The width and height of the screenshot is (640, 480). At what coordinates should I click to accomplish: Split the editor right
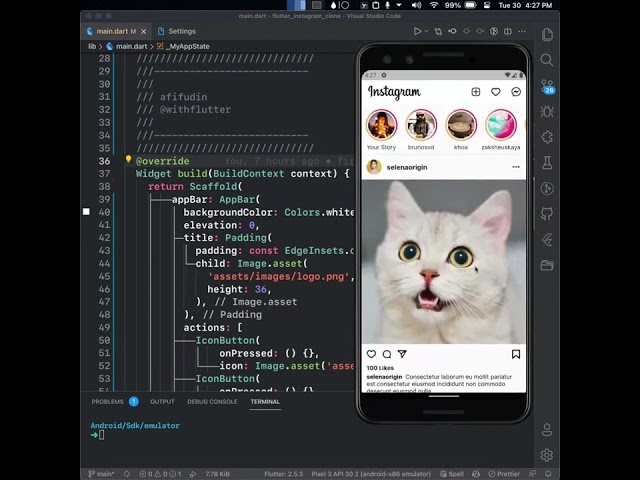[x=508, y=31]
